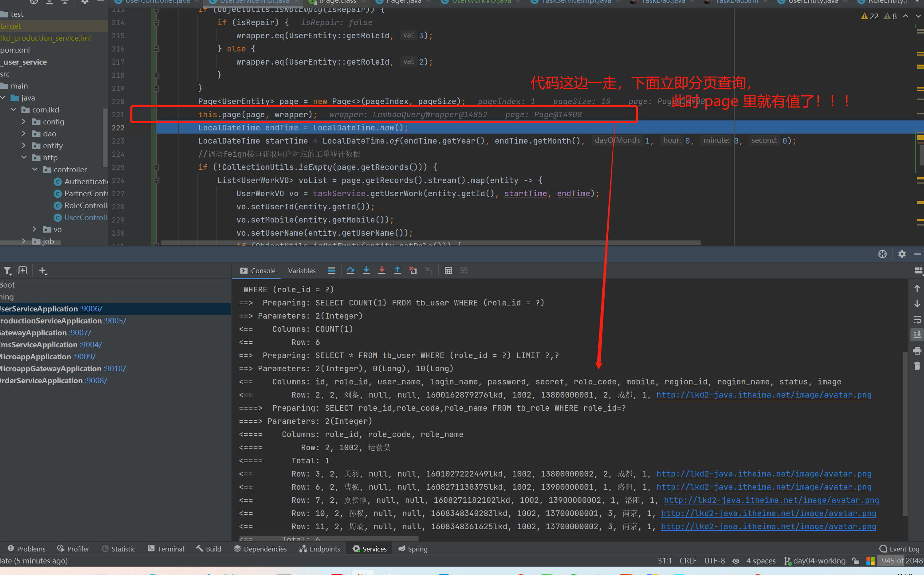This screenshot has width=924, height=575.
Task: Open debugger settings with the gear icon
Action: tap(902, 254)
